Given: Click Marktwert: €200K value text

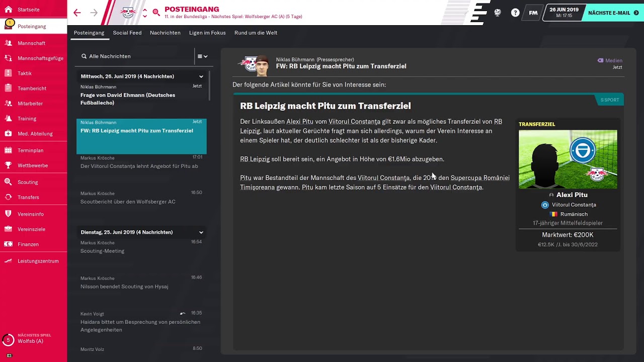Looking at the screenshot, I should tap(568, 235).
